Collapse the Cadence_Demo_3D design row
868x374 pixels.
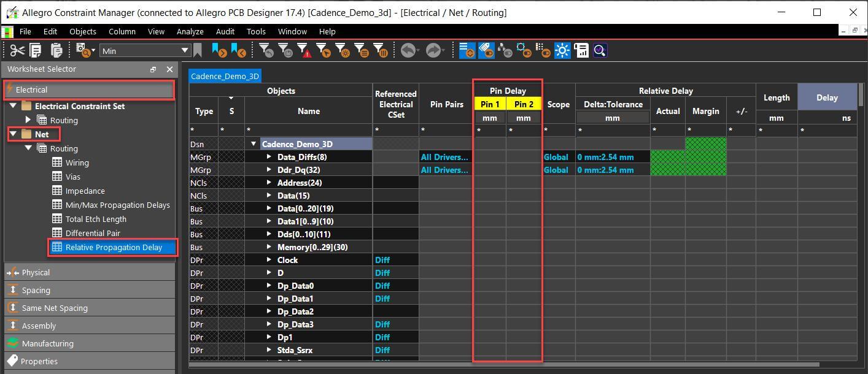(x=254, y=144)
